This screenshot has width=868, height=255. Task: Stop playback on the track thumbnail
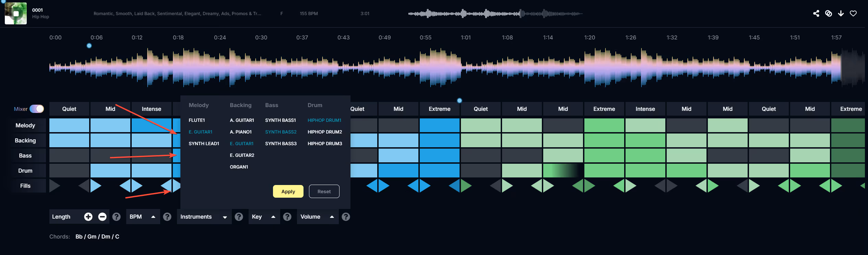point(16,13)
